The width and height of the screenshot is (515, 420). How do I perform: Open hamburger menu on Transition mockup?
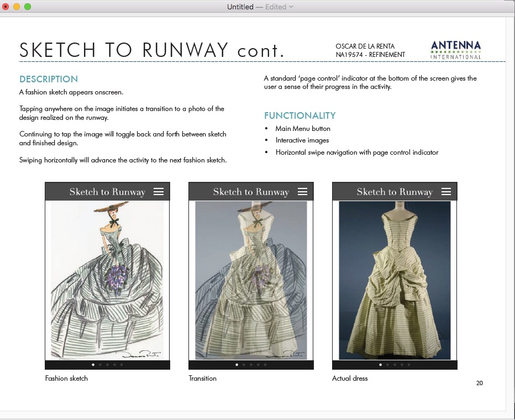coord(302,191)
